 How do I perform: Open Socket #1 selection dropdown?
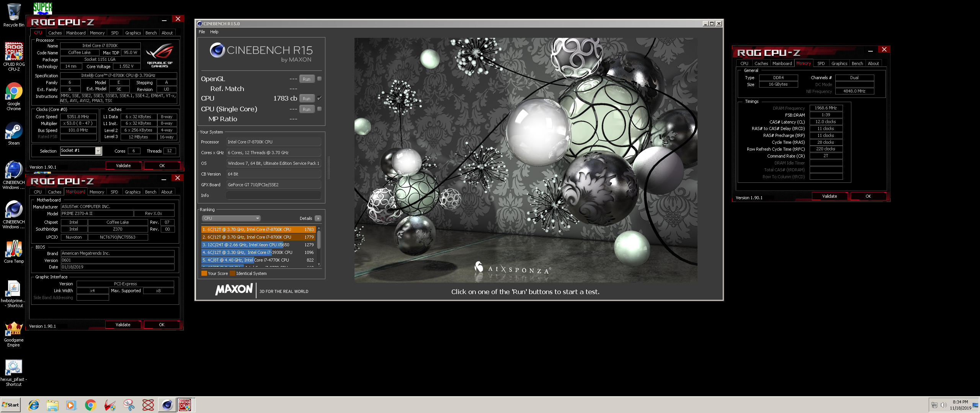[x=81, y=151]
